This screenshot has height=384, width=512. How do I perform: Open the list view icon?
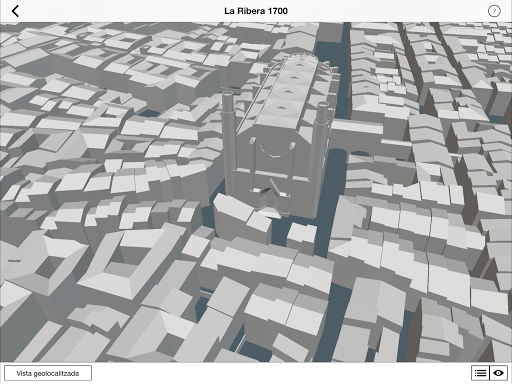pyautogui.click(x=480, y=373)
